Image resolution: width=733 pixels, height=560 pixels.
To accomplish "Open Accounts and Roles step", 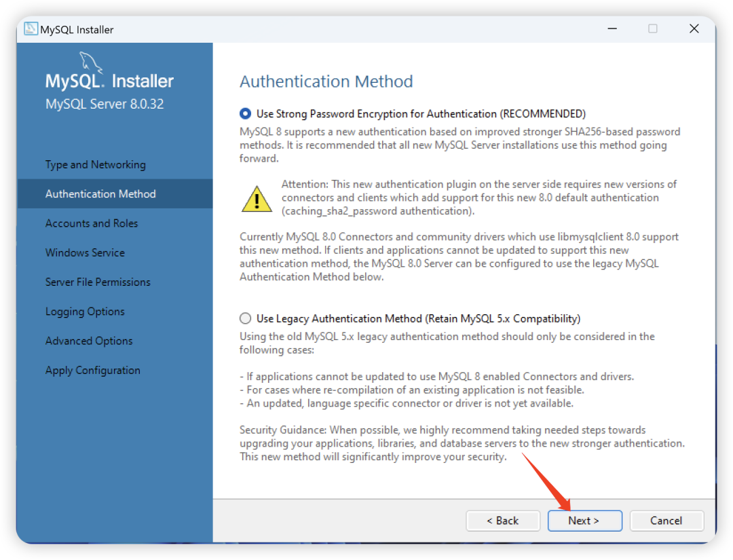I will pyautogui.click(x=92, y=223).
